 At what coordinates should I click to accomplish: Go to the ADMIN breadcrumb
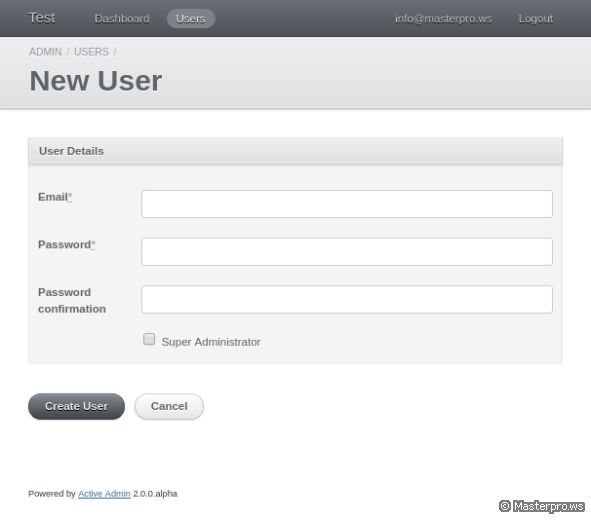click(x=45, y=52)
